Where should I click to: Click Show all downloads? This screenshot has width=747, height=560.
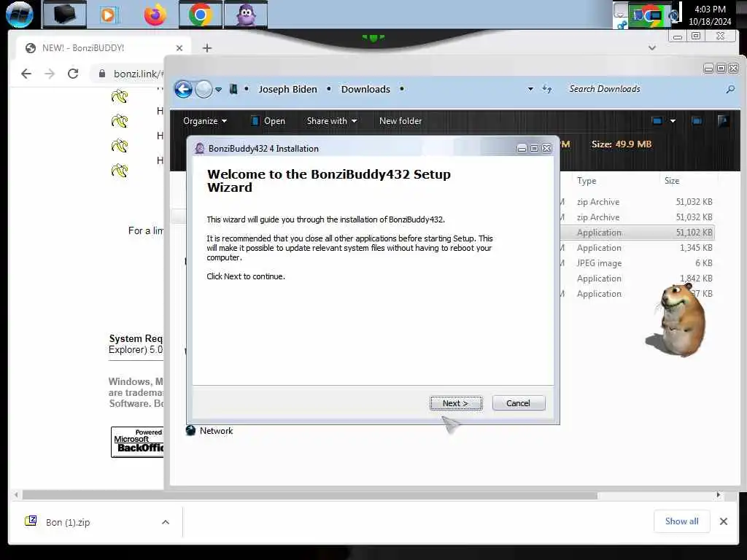[682, 521]
